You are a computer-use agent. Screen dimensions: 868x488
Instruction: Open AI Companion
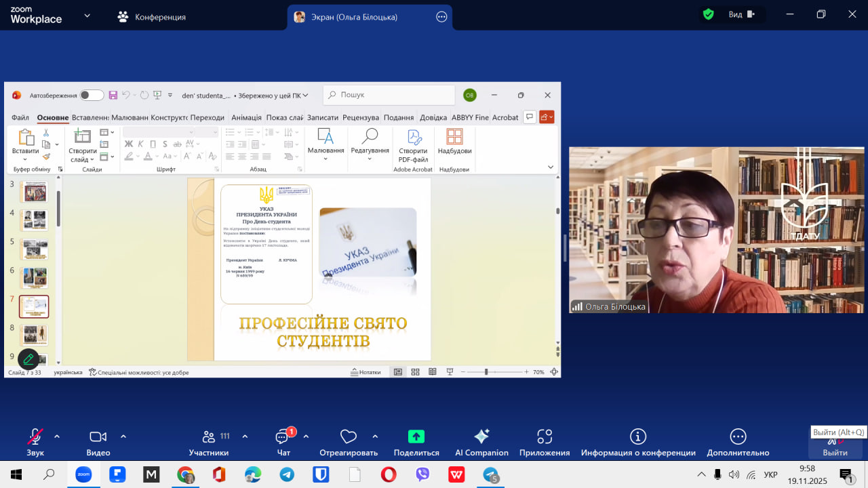[x=481, y=437]
